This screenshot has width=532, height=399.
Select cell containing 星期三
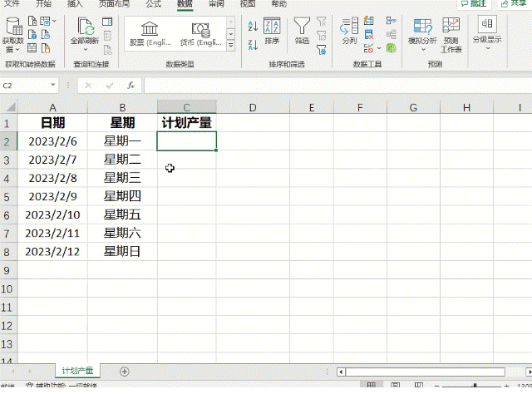122,178
